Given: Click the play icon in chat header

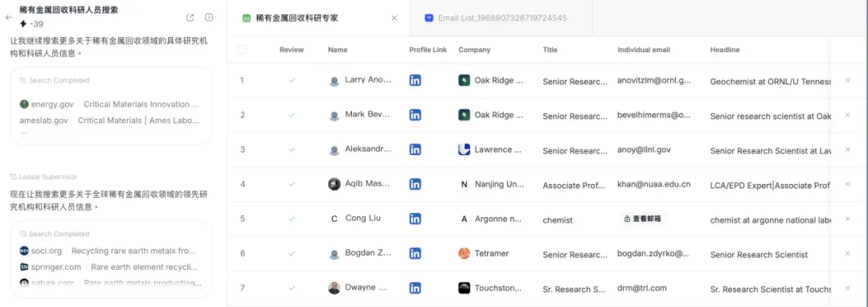Looking at the screenshot, I should point(209,17).
